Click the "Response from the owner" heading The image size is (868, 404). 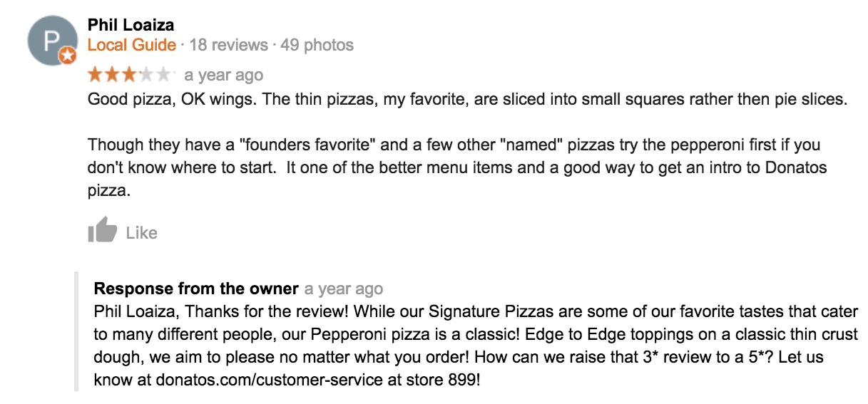pos(196,289)
